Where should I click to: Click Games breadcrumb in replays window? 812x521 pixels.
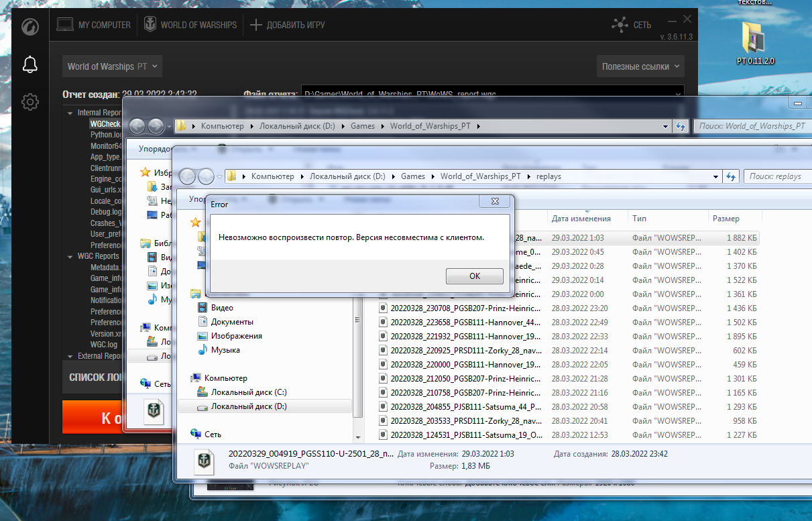(413, 176)
